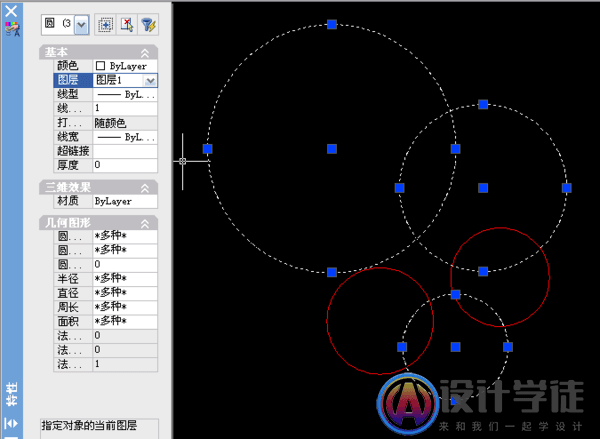Click the empty 超链接 value field
This screenshot has height=439, width=600.
pos(125,151)
